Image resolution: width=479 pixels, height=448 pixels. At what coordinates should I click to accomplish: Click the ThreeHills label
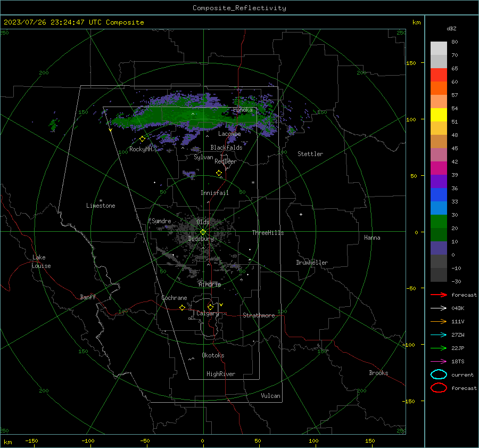268,233
